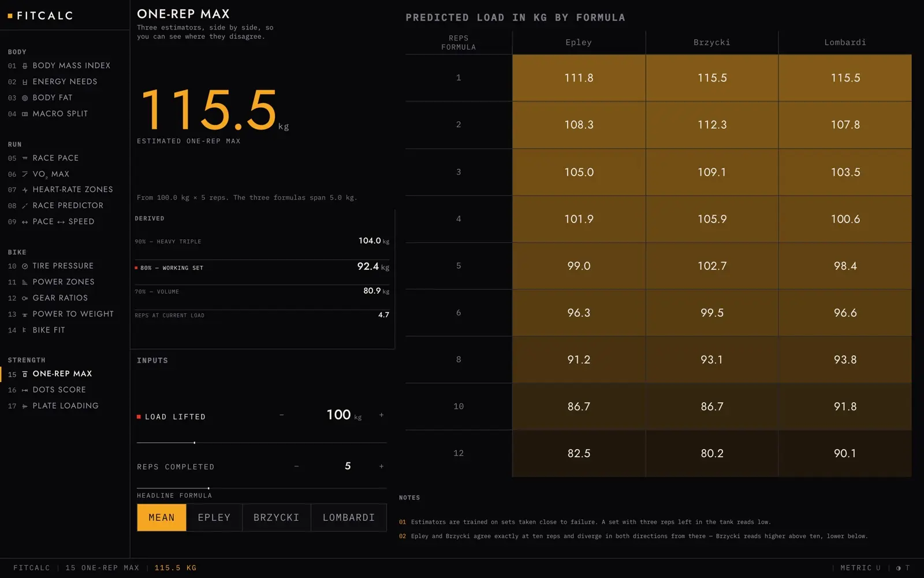The height and width of the screenshot is (578, 924).
Task: Click the Gear Ratios sidebar icon
Action: pos(25,298)
